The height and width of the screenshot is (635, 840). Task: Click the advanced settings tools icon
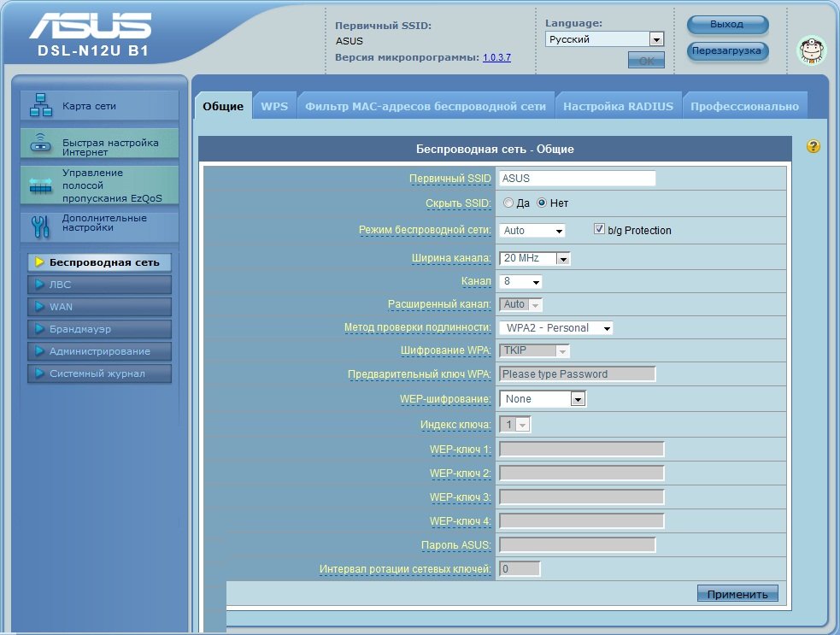[41, 226]
